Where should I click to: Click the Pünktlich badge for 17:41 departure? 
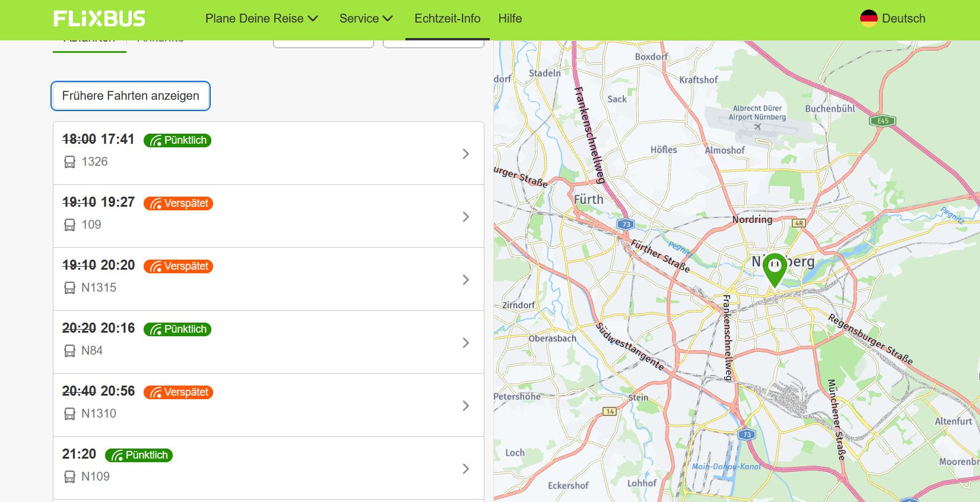[177, 140]
